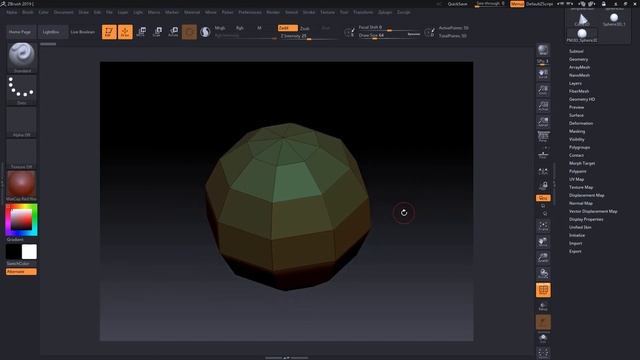Screen dimensions: 640x360
Task: Click the Alternate color button
Action: pos(21,272)
